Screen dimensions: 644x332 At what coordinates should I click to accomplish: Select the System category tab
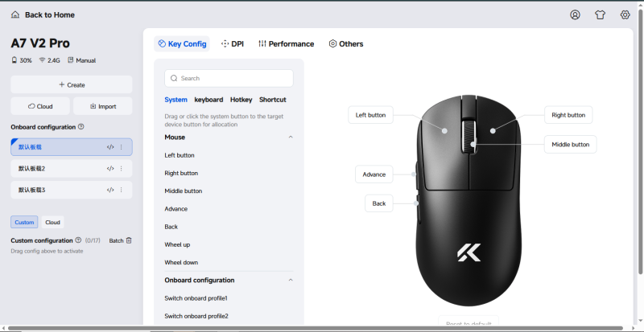click(175, 100)
